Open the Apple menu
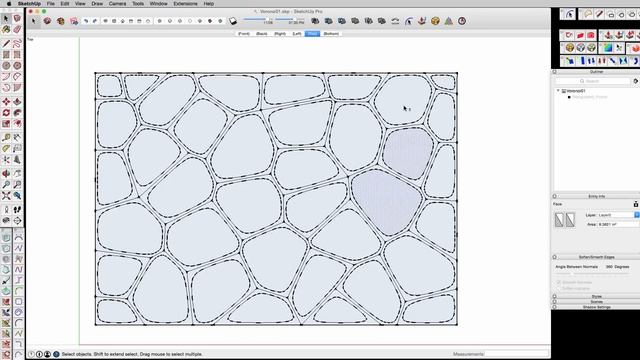The image size is (640, 360). click(x=9, y=4)
